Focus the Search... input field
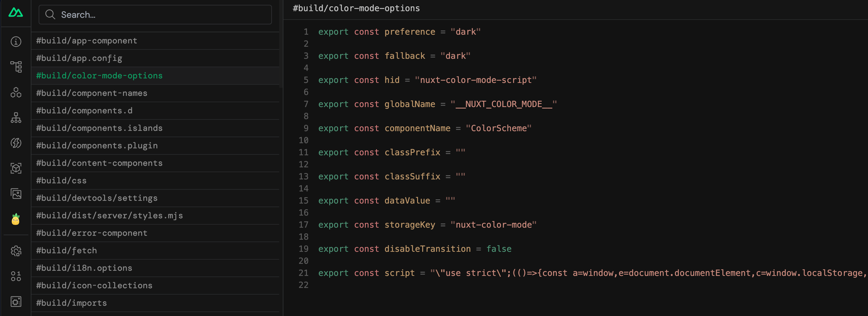868x316 pixels. coord(155,14)
